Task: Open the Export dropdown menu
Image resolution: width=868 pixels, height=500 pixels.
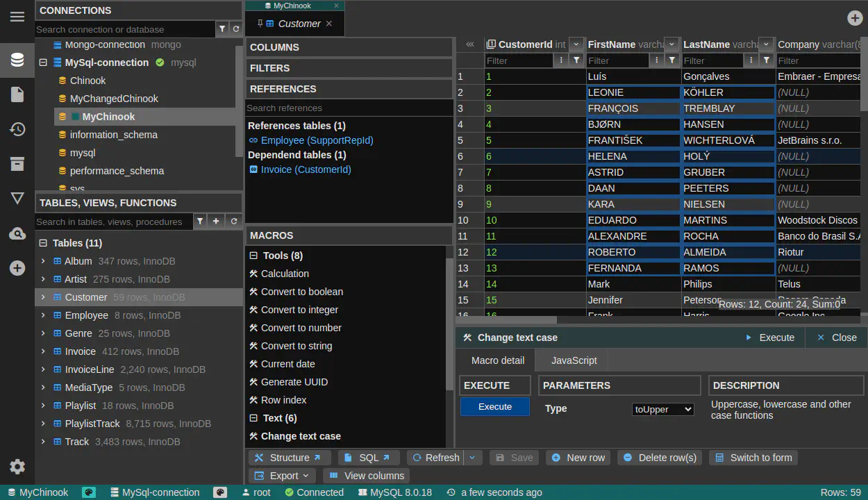Action: tap(282, 476)
